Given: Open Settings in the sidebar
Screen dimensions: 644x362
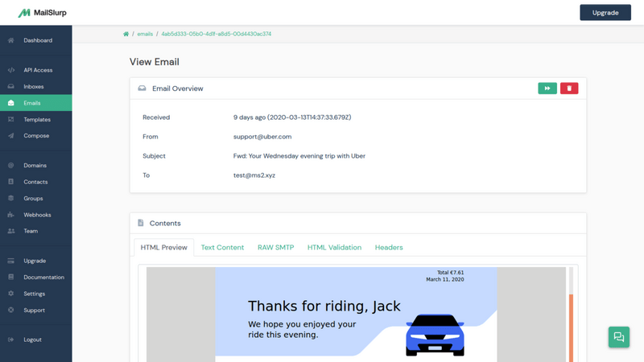Looking at the screenshot, I should 34,294.
